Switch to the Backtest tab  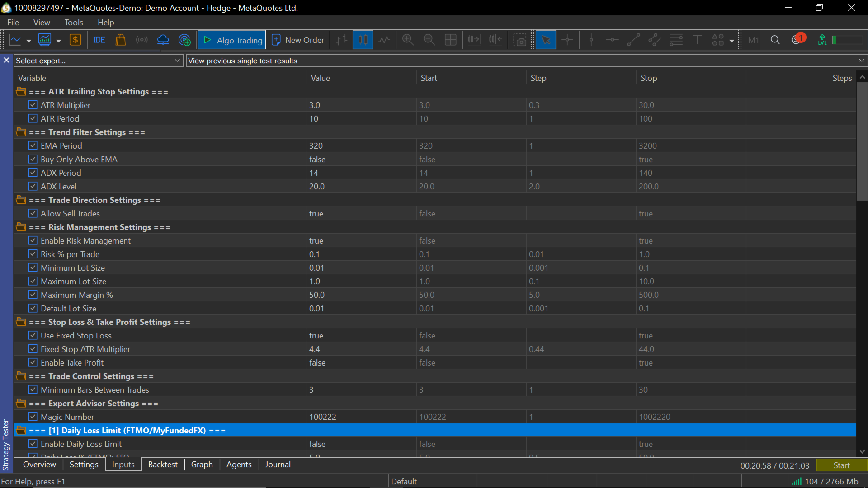point(163,465)
